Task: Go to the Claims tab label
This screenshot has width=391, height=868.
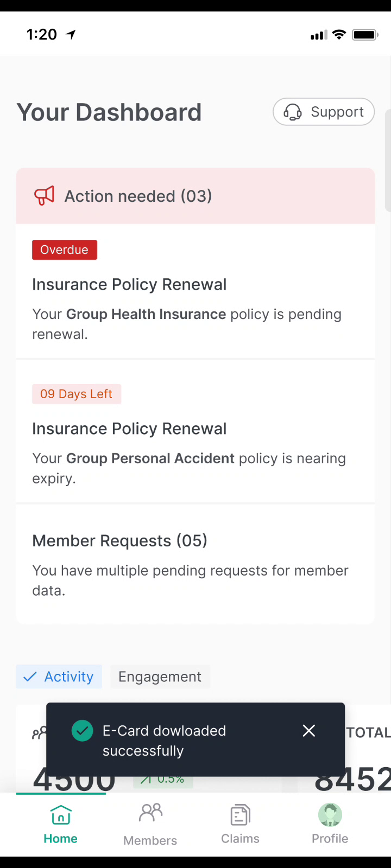Action: [240, 839]
